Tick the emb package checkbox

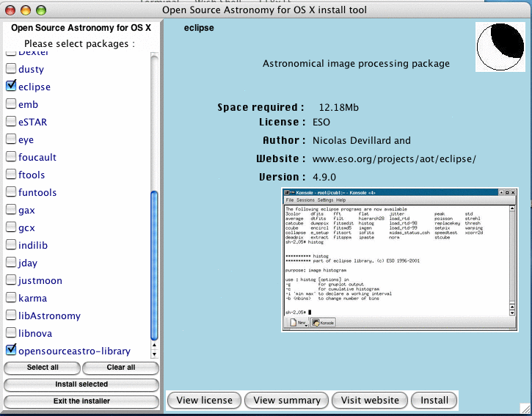click(x=11, y=104)
